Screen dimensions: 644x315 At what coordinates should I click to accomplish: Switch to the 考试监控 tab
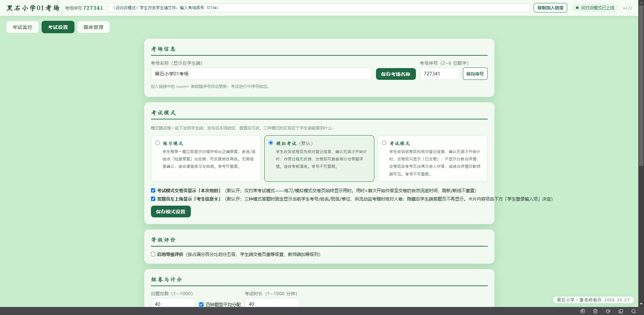tap(22, 27)
